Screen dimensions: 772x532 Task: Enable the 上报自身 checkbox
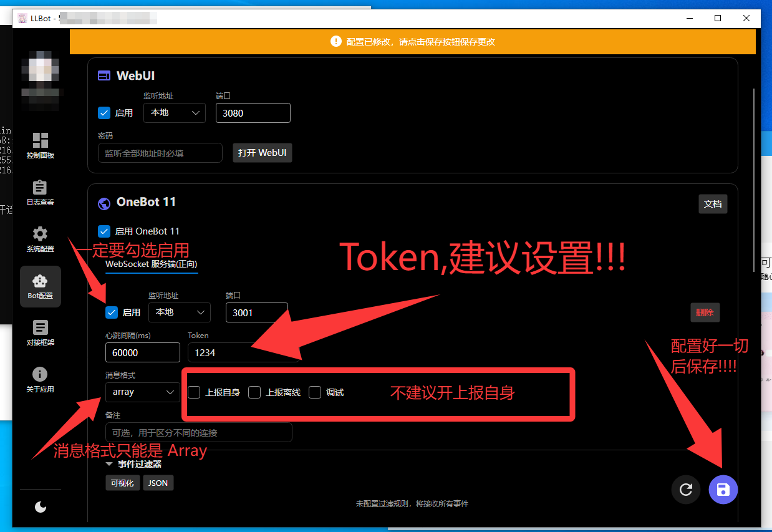pos(195,392)
